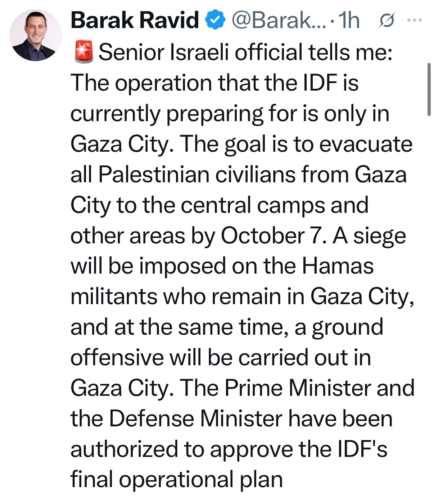
Task: Click the word "siege" in tweet
Action: [x=380, y=236]
